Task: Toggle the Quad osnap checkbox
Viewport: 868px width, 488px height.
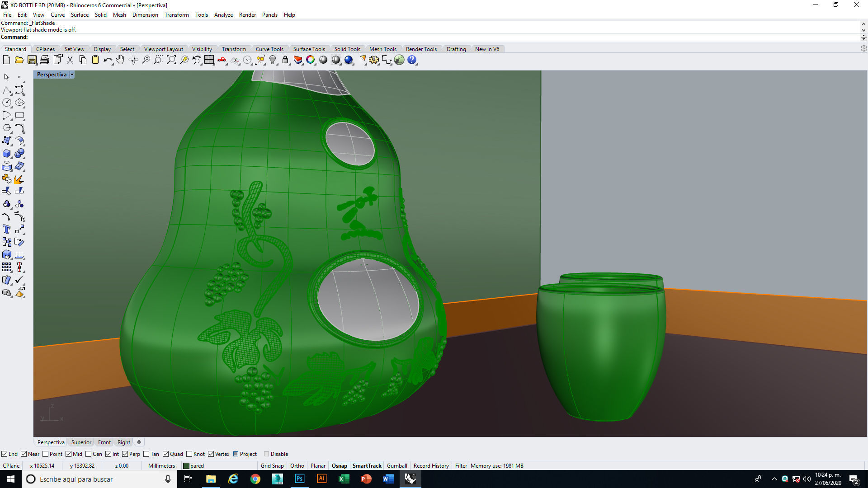Action: (x=166, y=454)
